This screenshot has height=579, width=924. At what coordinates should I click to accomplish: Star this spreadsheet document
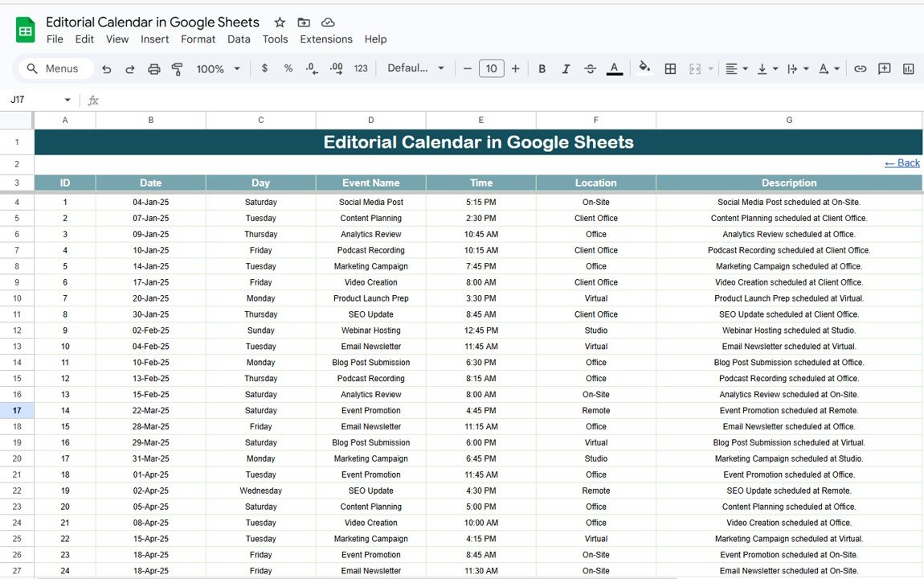(280, 23)
